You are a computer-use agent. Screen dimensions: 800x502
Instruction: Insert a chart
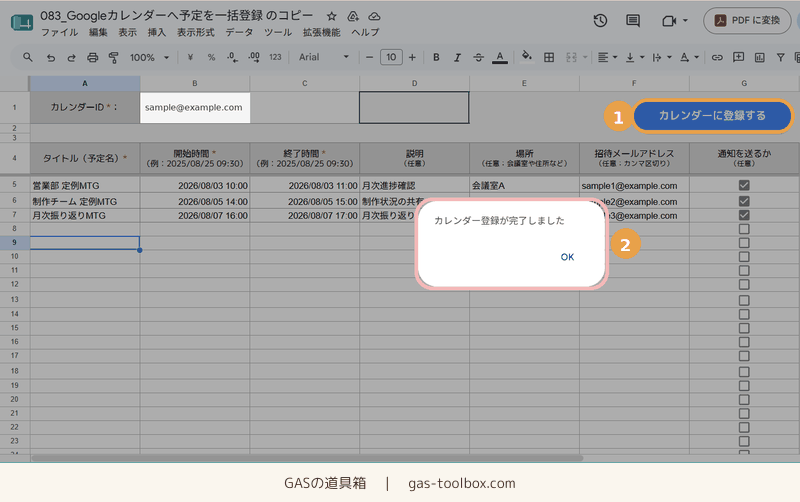(759, 57)
